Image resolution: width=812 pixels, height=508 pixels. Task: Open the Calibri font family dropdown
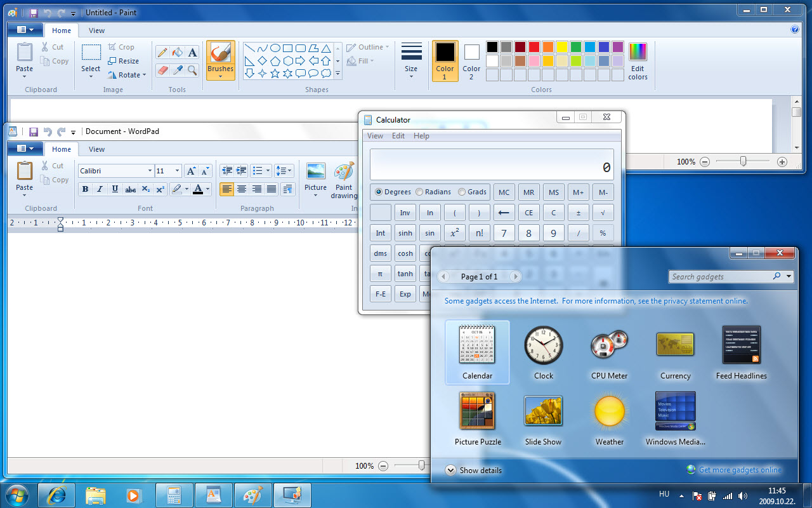(150, 171)
